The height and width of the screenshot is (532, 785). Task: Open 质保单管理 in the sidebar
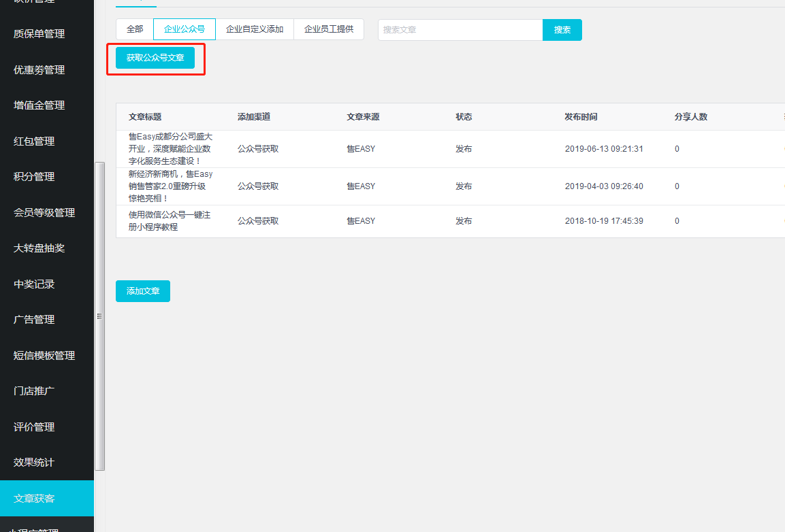[39, 34]
